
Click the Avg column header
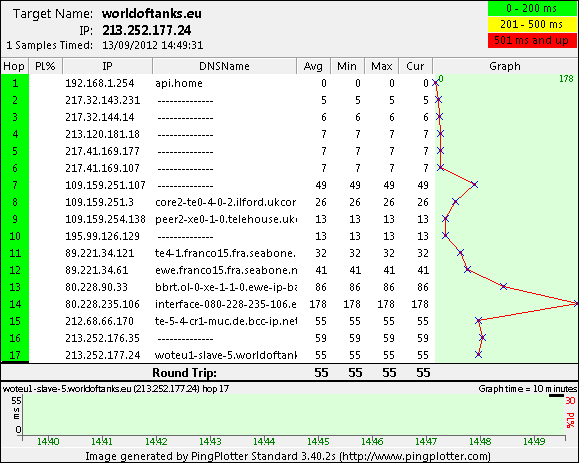[313, 66]
